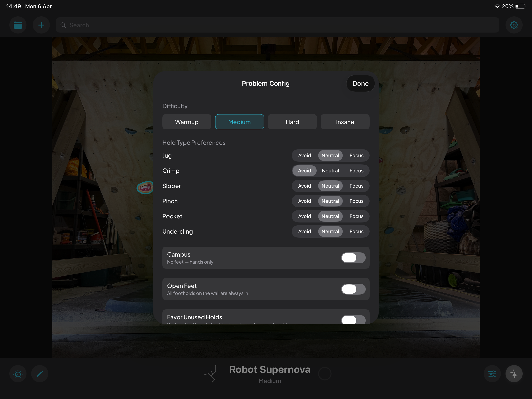Set Crimp preference to Neutral
The width and height of the screenshot is (532, 399).
click(330, 171)
